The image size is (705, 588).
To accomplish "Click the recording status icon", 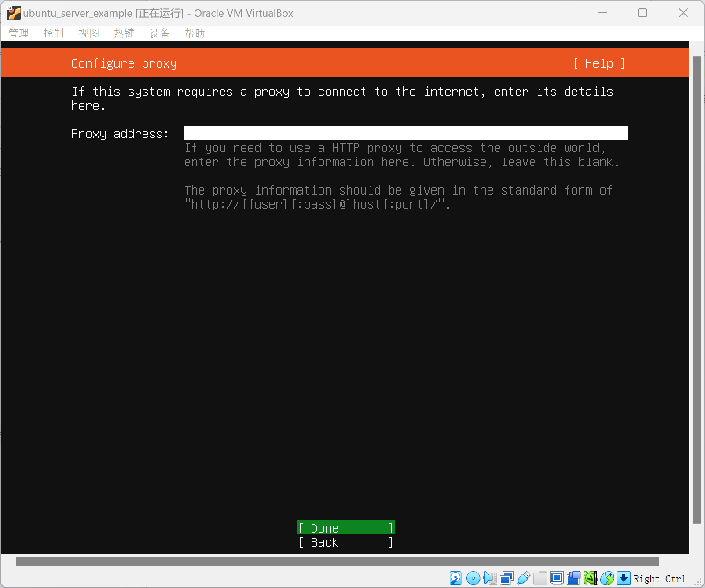I will click(x=573, y=578).
